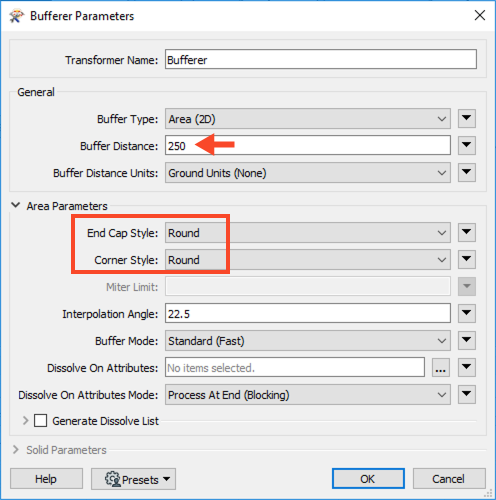This screenshot has height=500, width=496.
Task: Open the Presets menu button
Action: (133, 479)
